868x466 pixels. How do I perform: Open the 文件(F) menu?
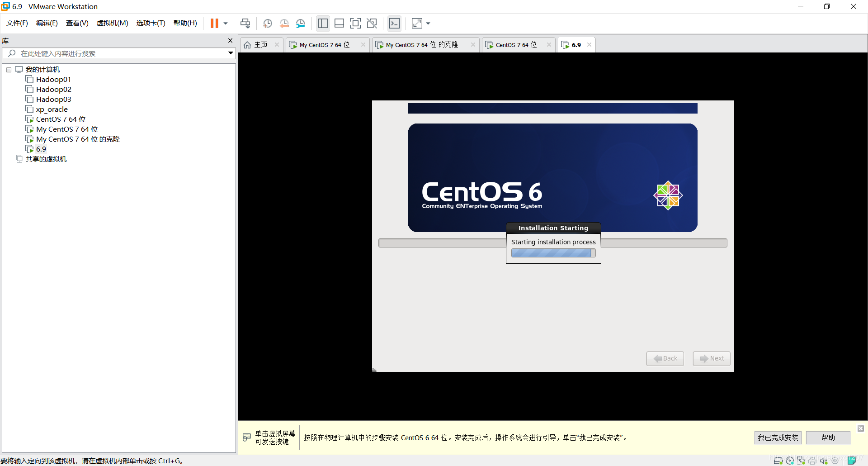[17, 23]
